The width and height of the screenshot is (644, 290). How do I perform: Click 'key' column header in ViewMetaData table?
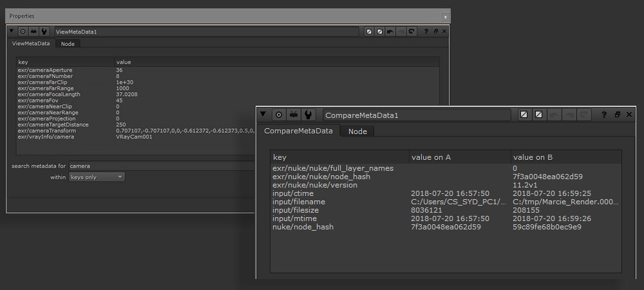pos(65,62)
